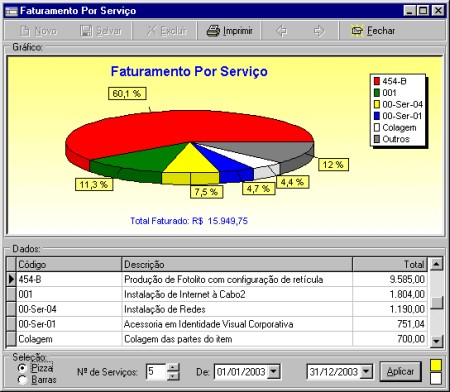This screenshot has height=392, width=450.
Task: Click row selector of 454-B row
Action: click(11, 279)
